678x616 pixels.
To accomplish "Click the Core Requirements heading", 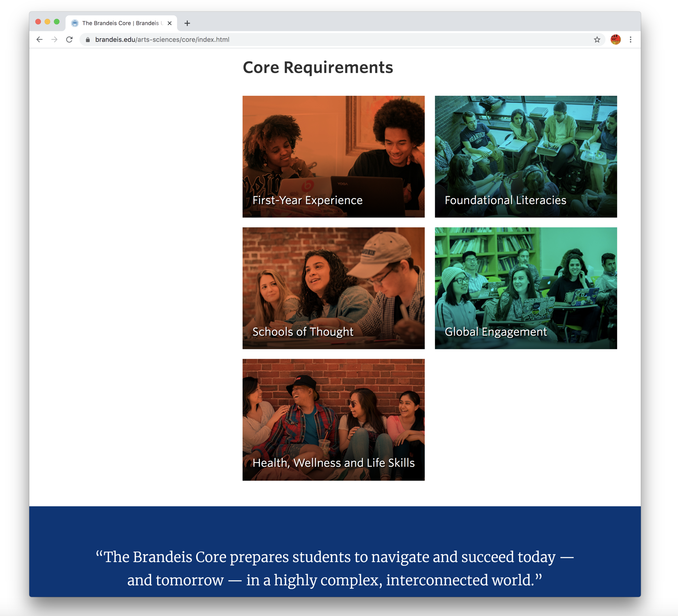I will [x=318, y=67].
